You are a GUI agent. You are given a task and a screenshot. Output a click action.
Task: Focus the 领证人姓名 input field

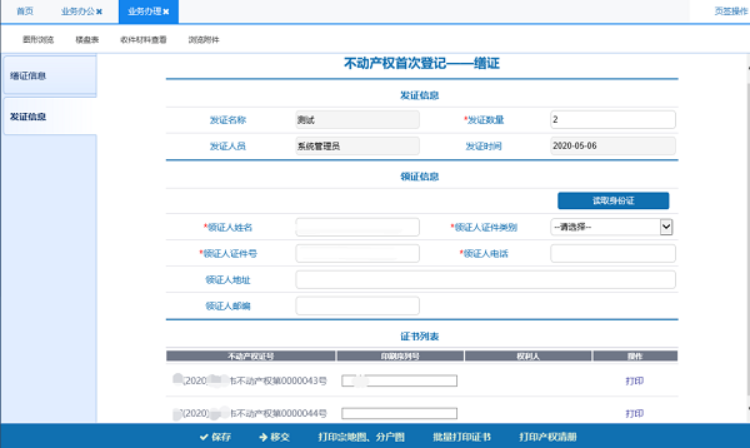tap(357, 227)
